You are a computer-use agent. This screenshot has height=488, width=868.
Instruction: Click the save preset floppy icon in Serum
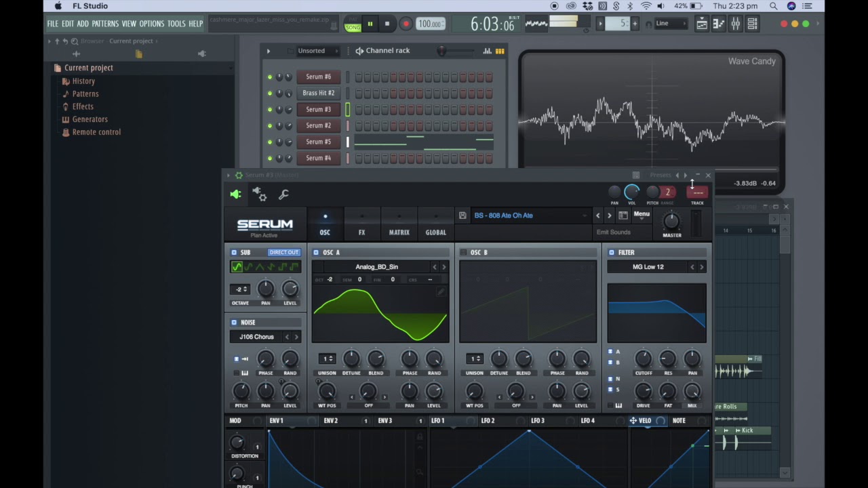(x=462, y=216)
